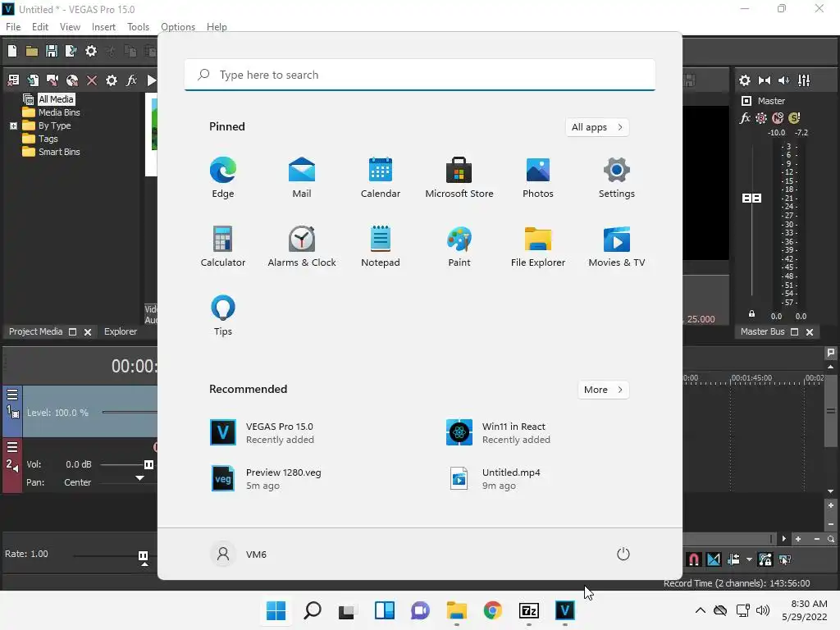Increase track height with vertical plus button
The width and height of the screenshot is (840, 630).
(x=830, y=505)
